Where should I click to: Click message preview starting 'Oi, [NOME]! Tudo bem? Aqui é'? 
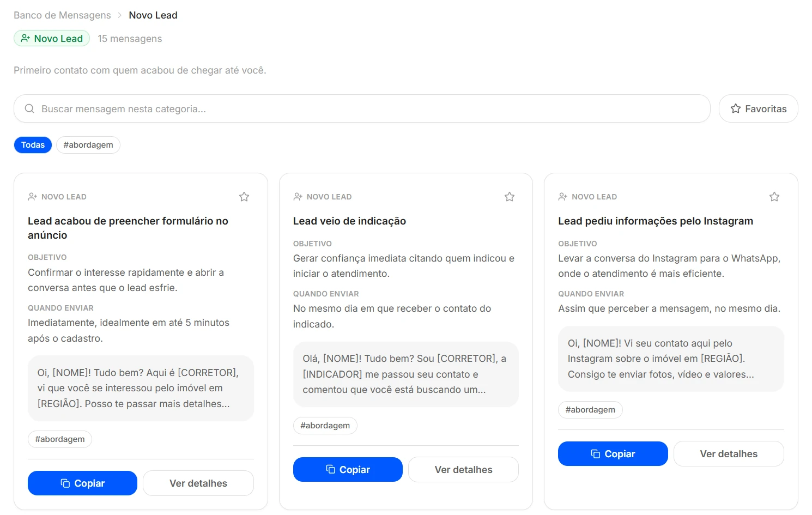pos(141,388)
